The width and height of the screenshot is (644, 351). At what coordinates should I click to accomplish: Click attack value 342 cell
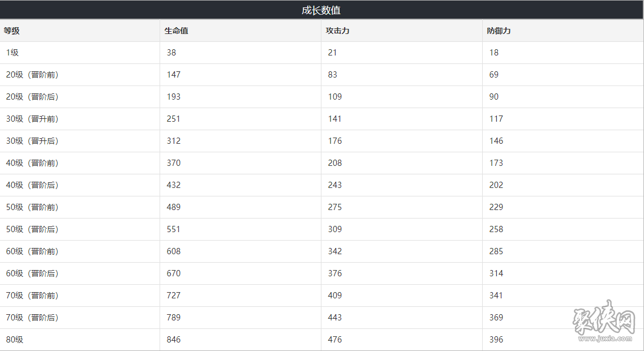(x=402, y=251)
